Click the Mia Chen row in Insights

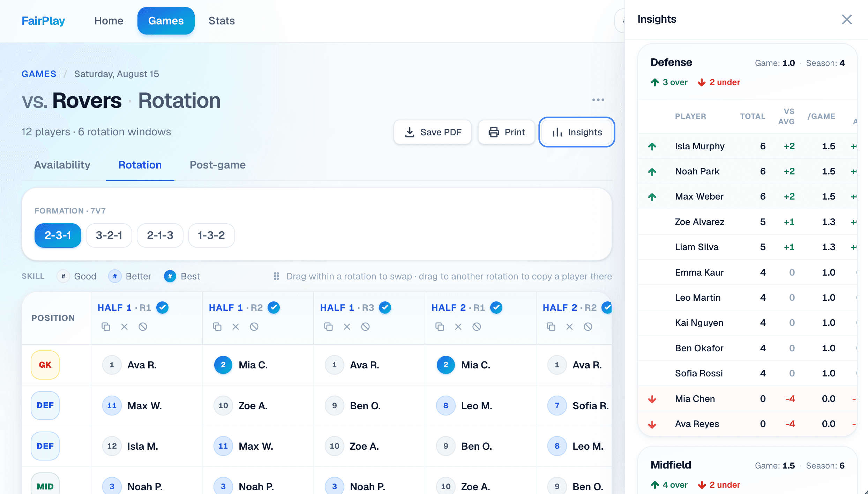748,399
